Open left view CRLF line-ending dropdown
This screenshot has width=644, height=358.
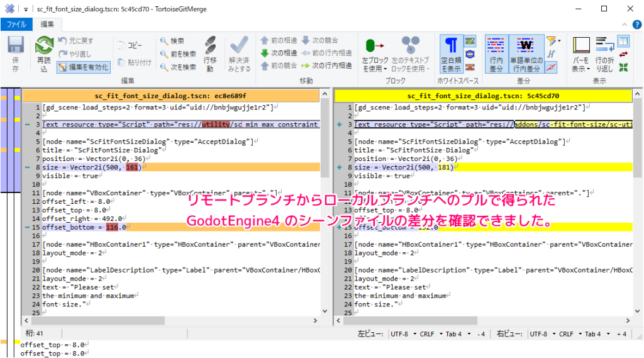431,333
